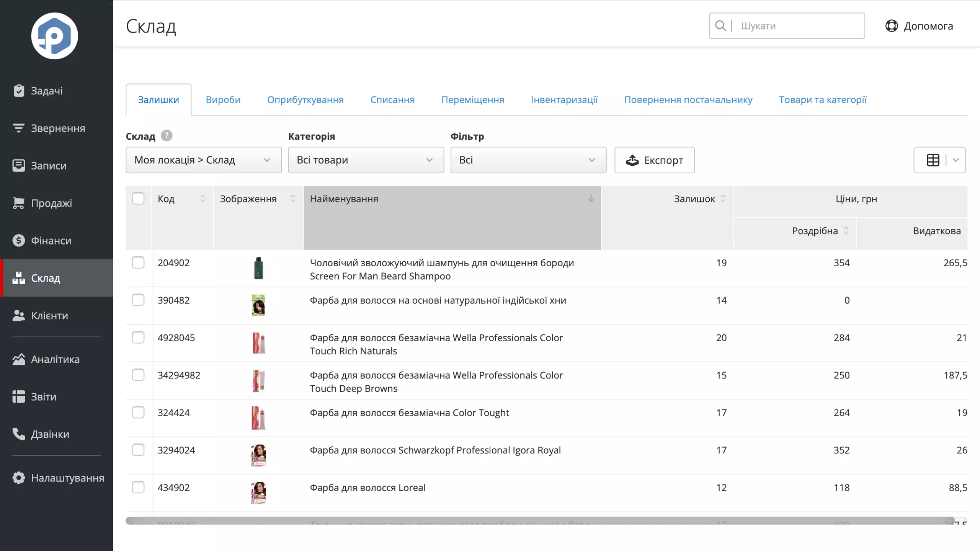Click the app logo at top of sidebar
980x551 pixels.
point(54,36)
